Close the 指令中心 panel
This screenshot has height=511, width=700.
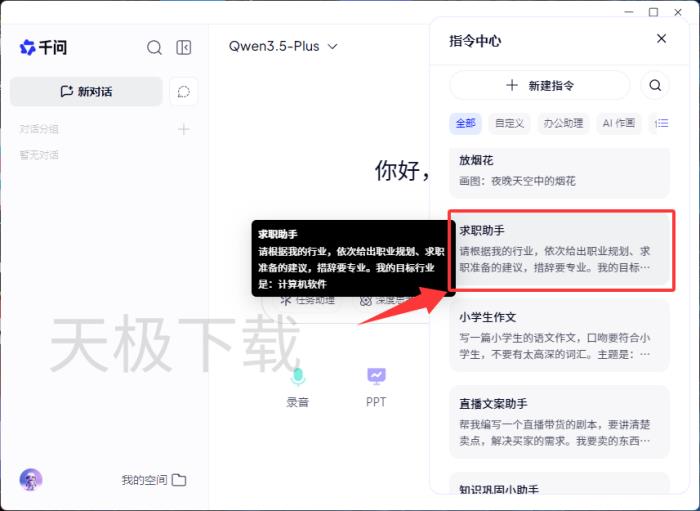(661, 39)
